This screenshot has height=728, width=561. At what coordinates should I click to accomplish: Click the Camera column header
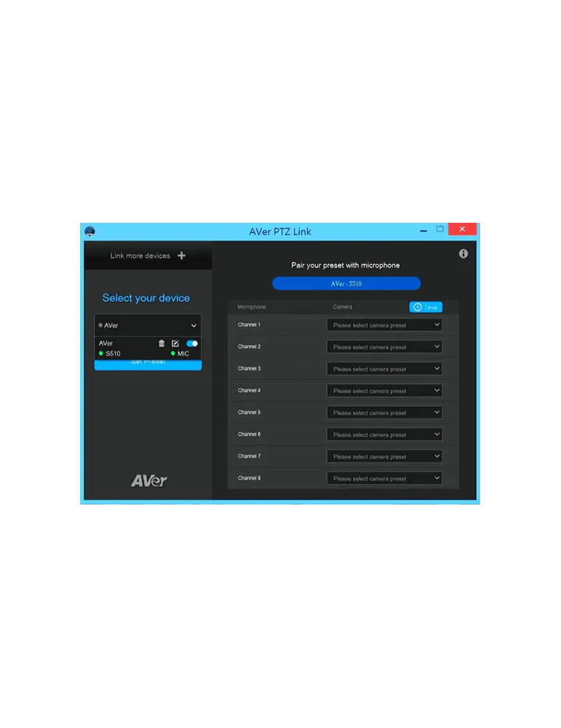(x=343, y=306)
